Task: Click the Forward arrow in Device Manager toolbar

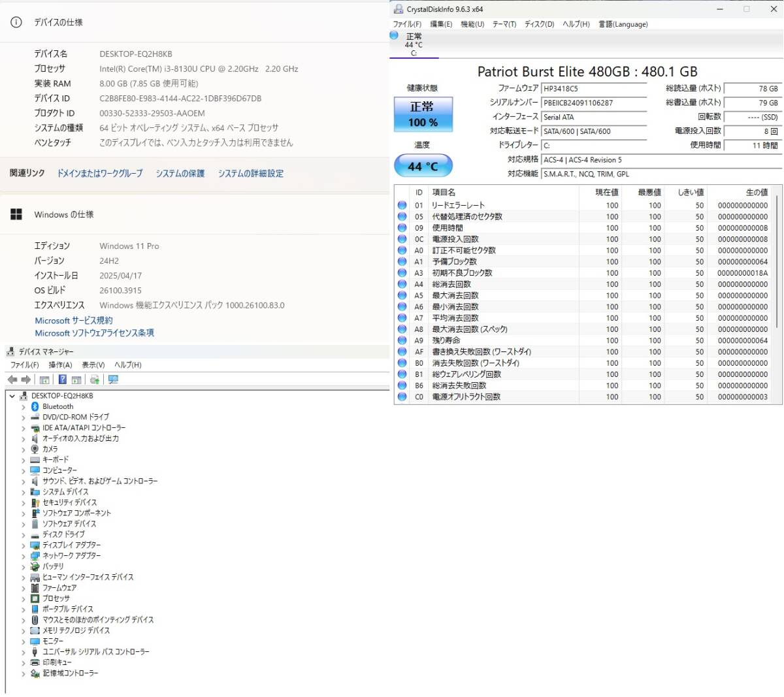Action: click(26, 380)
